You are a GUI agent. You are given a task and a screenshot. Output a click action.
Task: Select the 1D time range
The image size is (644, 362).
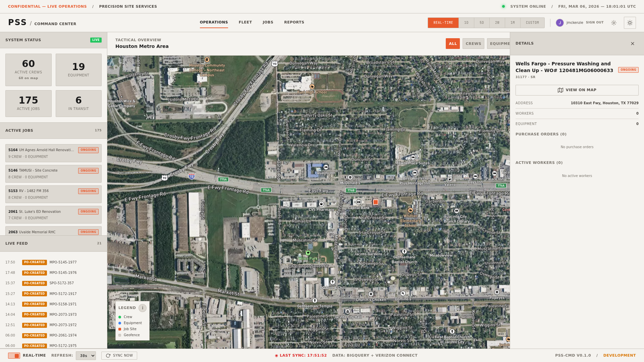click(466, 23)
